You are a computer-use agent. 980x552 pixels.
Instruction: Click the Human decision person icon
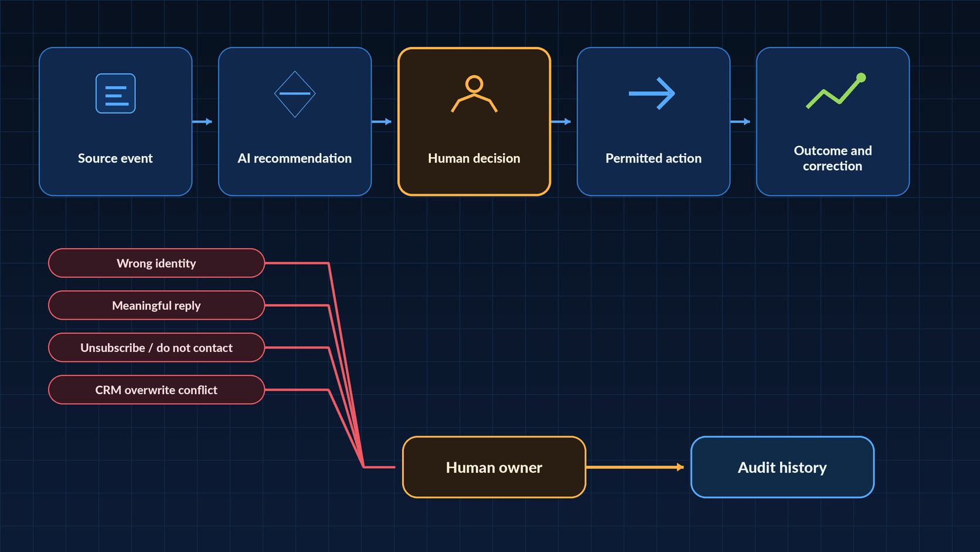[x=474, y=94]
